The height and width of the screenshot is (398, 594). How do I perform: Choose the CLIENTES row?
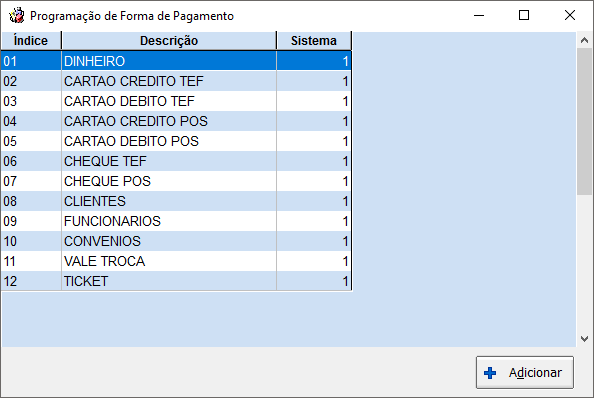click(176, 201)
